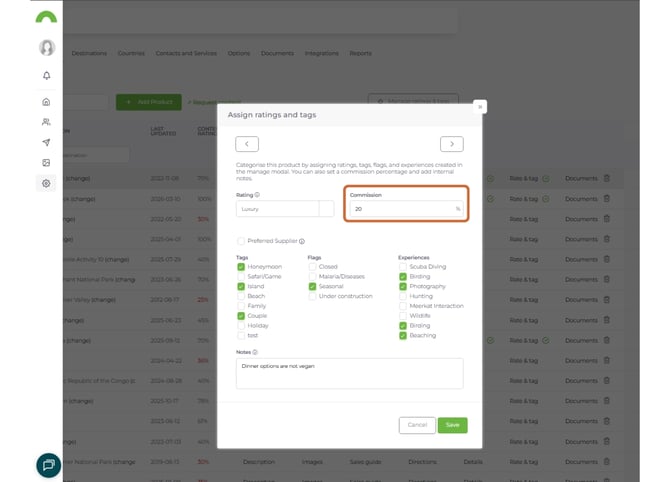The height and width of the screenshot is (482, 670).
Task: Click the trash icon in the 2023-06-26 row
Action: (x=607, y=279)
